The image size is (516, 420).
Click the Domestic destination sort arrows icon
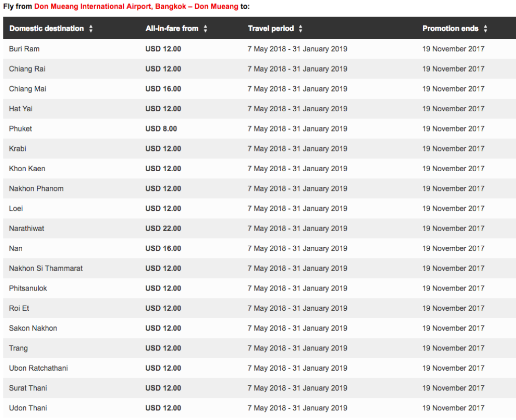coord(91,29)
